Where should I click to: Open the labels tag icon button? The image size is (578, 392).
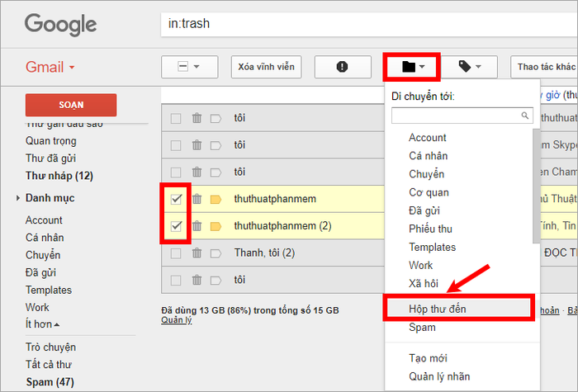470,67
